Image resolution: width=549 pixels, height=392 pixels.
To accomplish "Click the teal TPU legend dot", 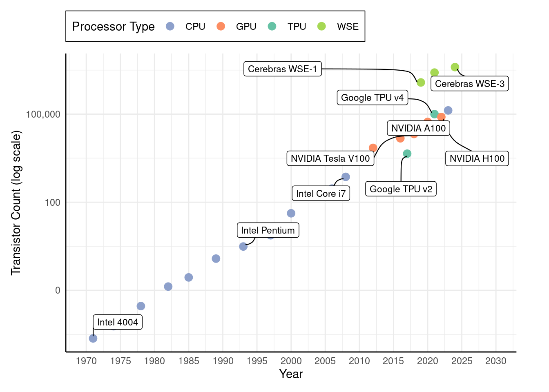I will click(x=272, y=27).
